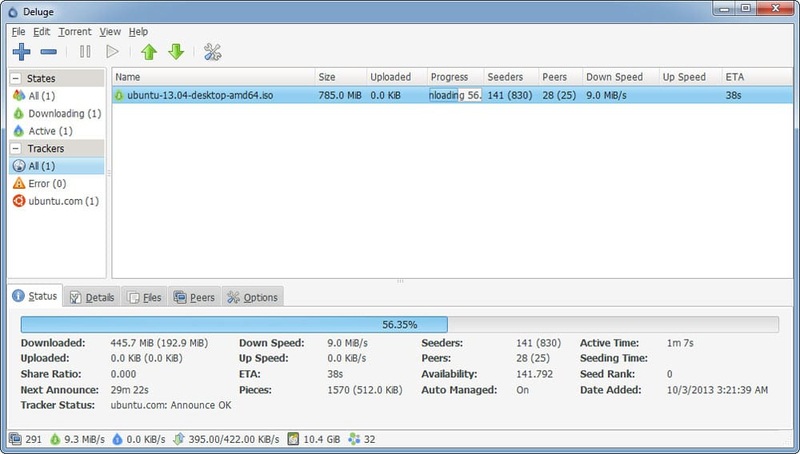This screenshot has height=454, width=800.
Task: Switch to the Peers tab
Action: (194, 297)
